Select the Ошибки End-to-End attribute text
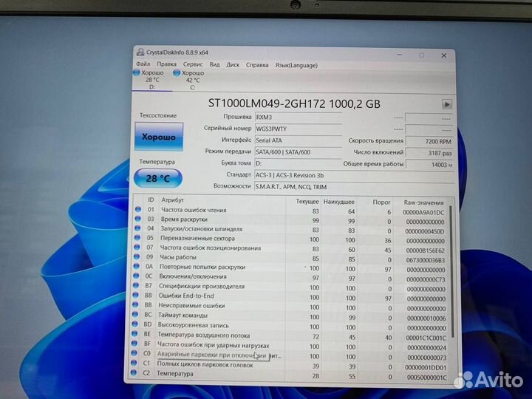 [x=186, y=296]
